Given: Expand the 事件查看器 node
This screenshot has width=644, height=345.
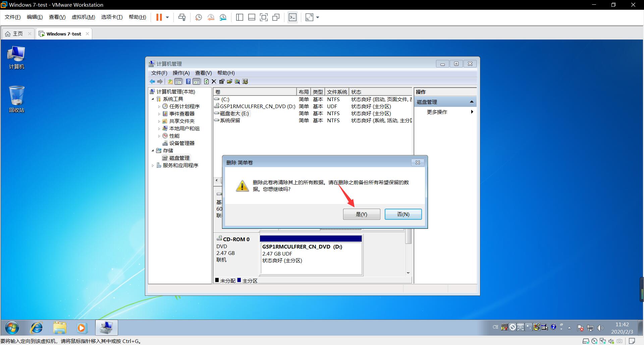Looking at the screenshot, I should pyautogui.click(x=159, y=114).
